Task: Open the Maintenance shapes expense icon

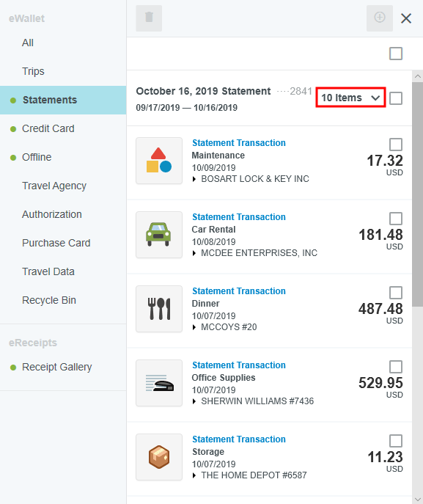Action: [x=159, y=161]
